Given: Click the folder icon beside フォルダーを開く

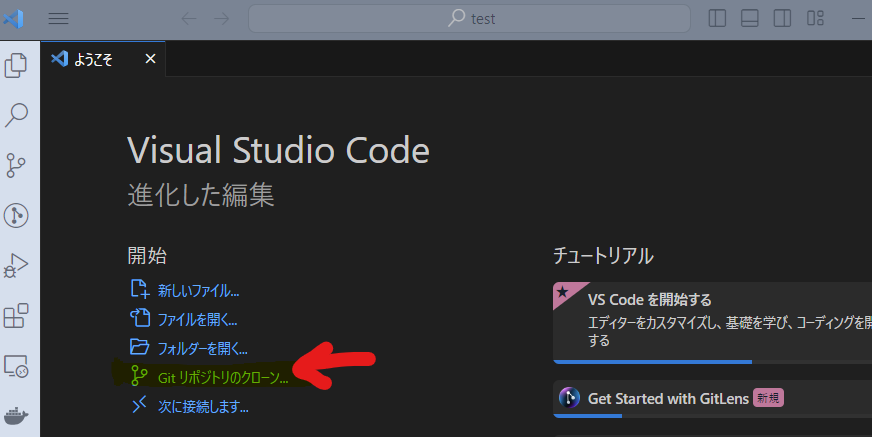Looking at the screenshot, I should tap(140, 347).
